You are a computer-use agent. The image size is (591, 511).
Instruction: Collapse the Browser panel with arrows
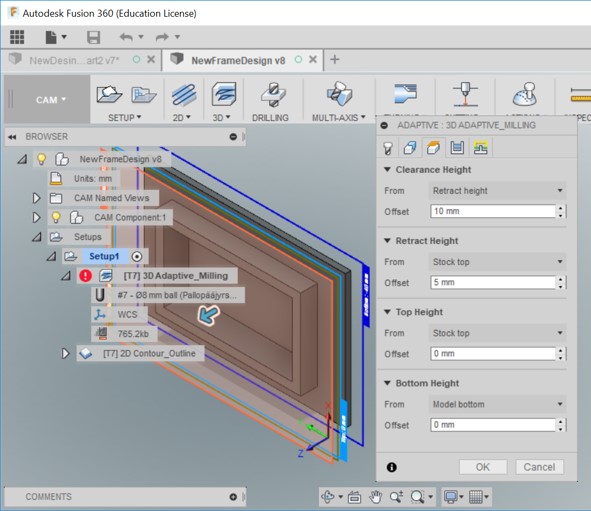click(x=12, y=137)
